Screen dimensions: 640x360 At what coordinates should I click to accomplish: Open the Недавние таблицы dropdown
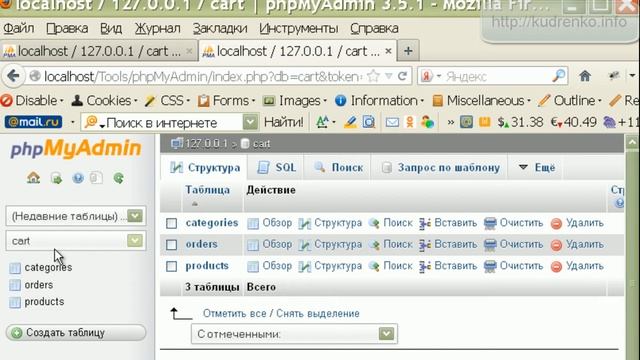(x=76, y=216)
